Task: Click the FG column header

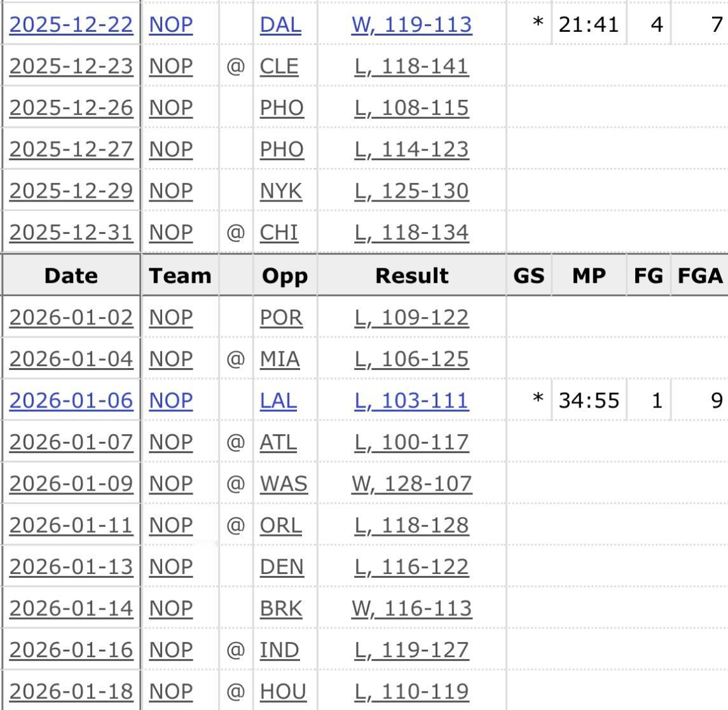Action: click(648, 275)
